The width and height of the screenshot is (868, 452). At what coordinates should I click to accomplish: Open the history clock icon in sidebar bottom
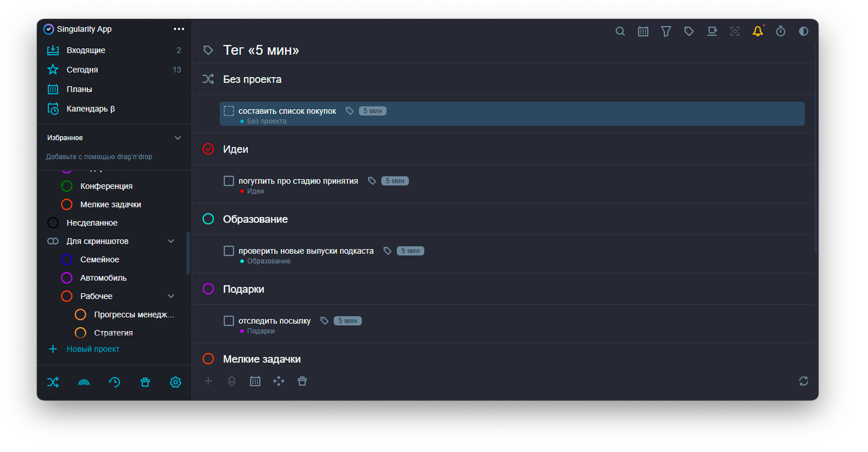tap(114, 382)
